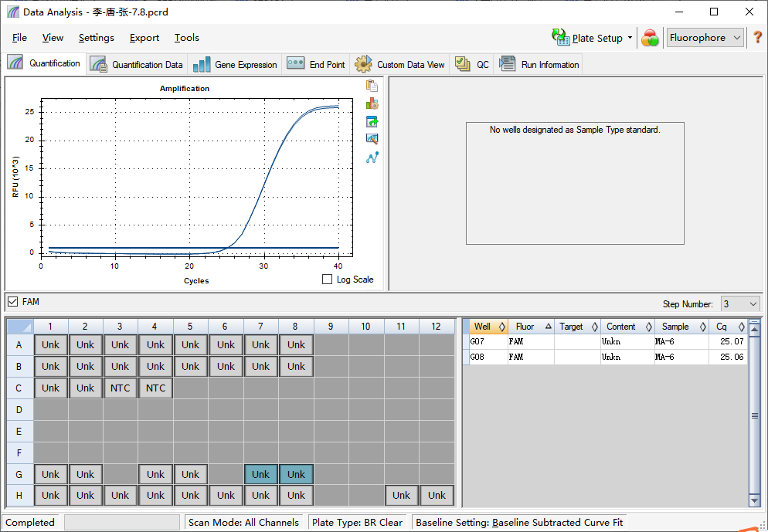Image resolution: width=768 pixels, height=532 pixels.
Task: Select plate column 12 header
Action: pyautogui.click(x=436, y=327)
